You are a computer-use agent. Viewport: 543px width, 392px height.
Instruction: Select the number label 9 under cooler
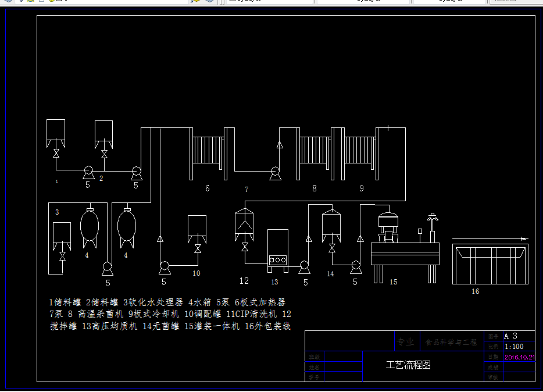(362, 188)
